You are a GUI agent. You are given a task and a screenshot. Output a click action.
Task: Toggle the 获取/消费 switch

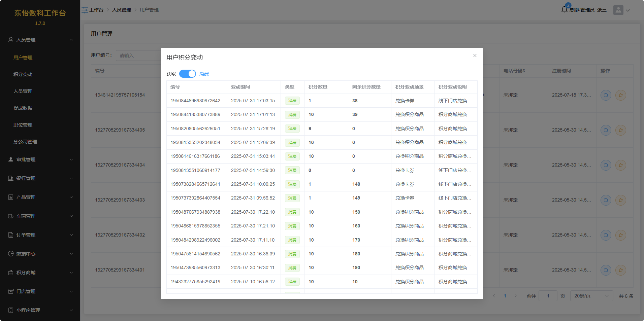187,74
